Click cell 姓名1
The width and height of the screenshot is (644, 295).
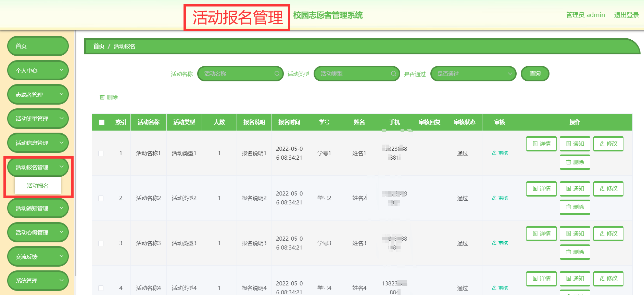(359, 153)
